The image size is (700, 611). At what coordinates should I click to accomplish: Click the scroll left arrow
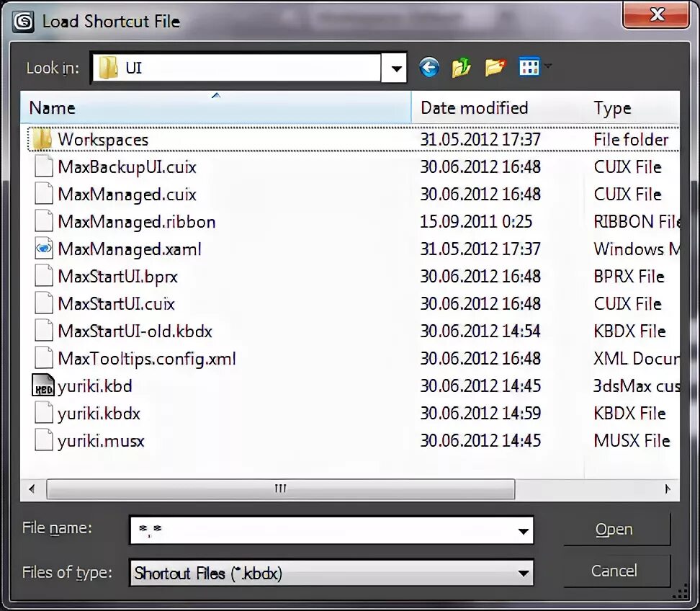pos(32,489)
